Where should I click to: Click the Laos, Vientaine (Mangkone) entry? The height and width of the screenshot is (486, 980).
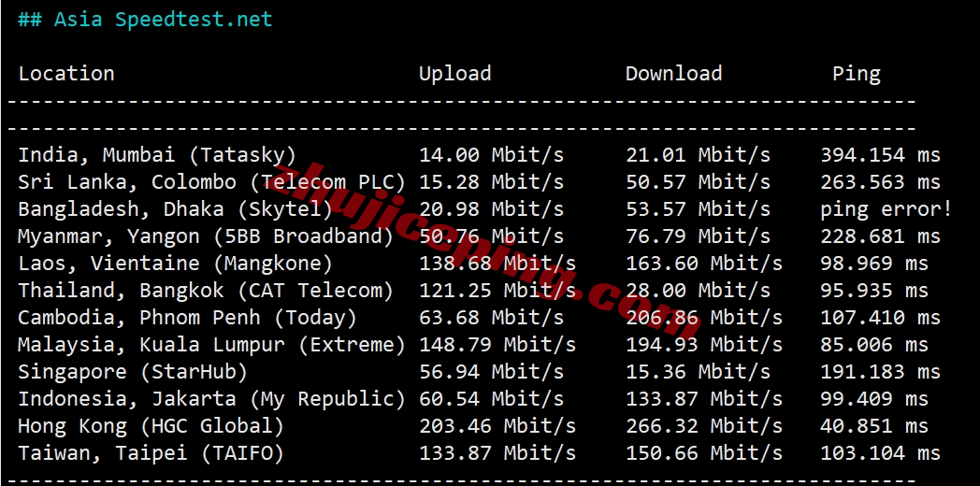pyautogui.click(x=175, y=263)
